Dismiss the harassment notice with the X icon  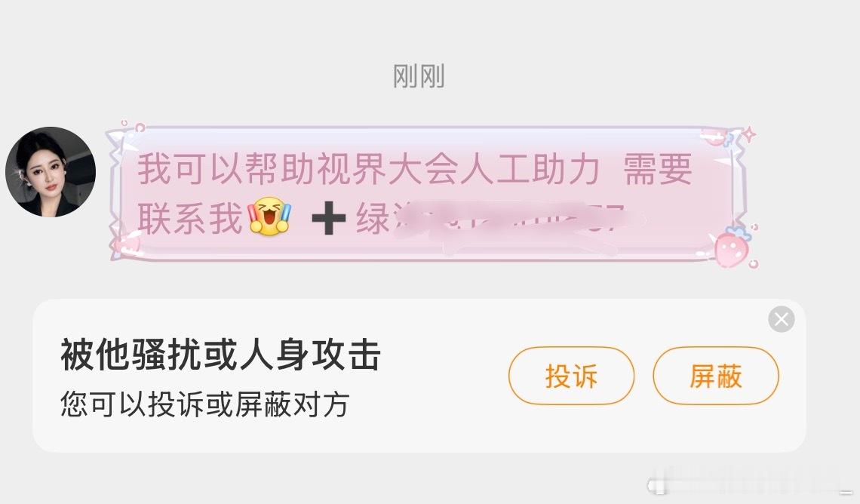tap(782, 318)
